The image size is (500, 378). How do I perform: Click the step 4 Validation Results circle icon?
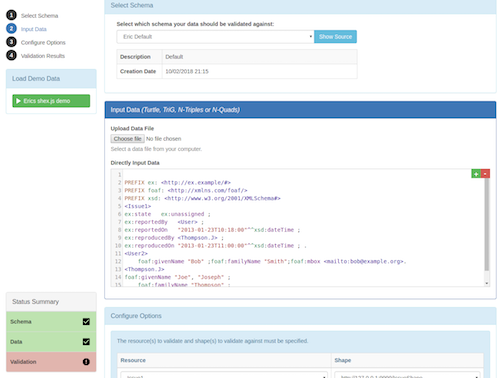11,55
